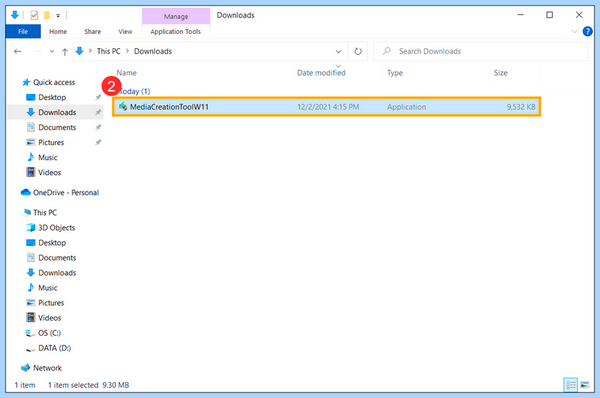Open the OS (C:) drive
The image size is (600, 398).
49,333
